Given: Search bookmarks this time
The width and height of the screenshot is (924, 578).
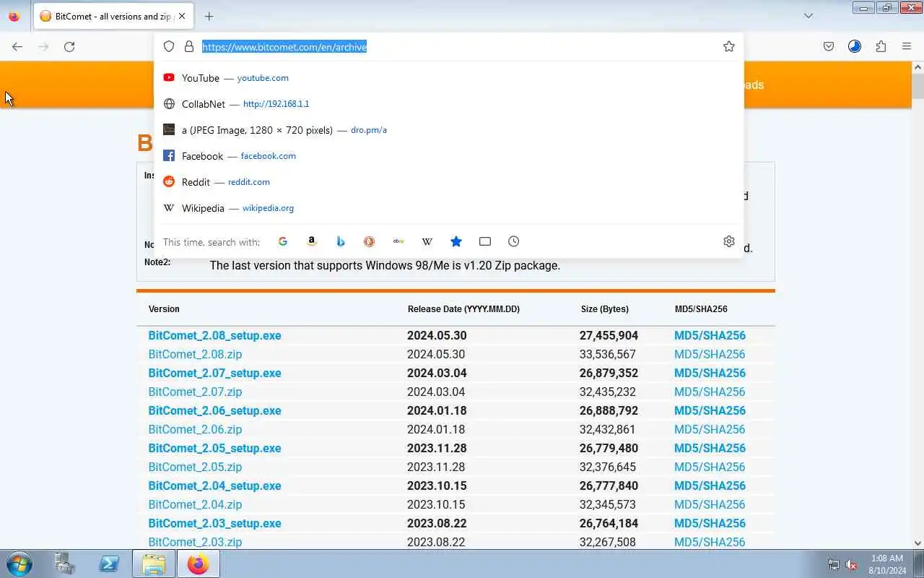Looking at the screenshot, I should pyautogui.click(x=456, y=241).
